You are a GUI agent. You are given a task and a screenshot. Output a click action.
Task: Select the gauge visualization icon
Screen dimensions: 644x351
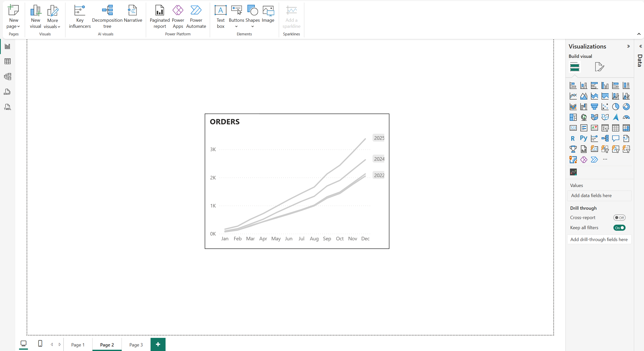point(626,117)
